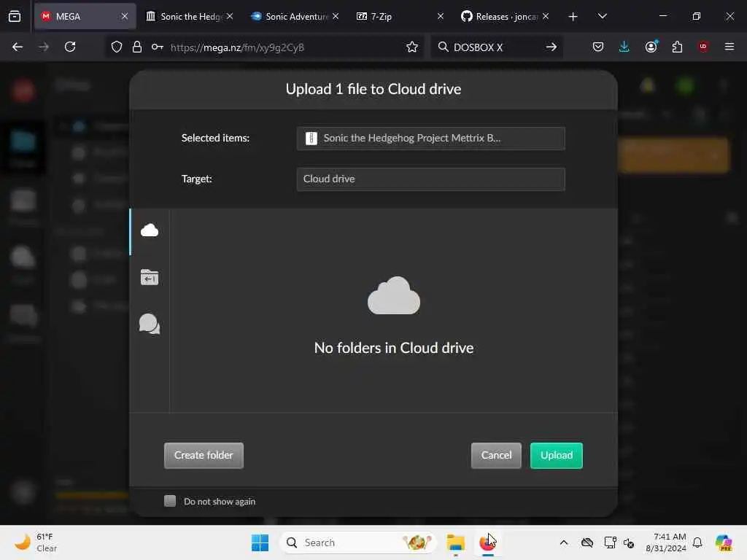This screenshot has height=560, width=747.
Task: Open the Windows Start menu
Action: [260, 542]
